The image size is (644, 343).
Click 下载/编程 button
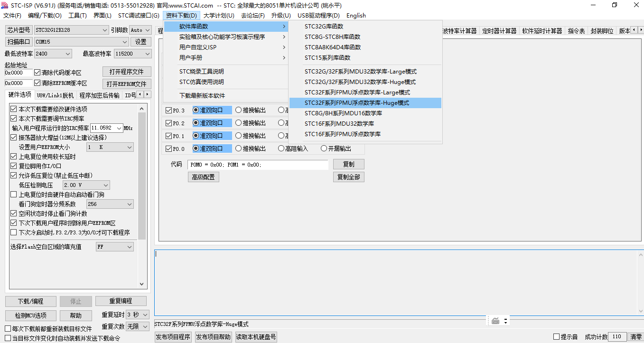30,301
